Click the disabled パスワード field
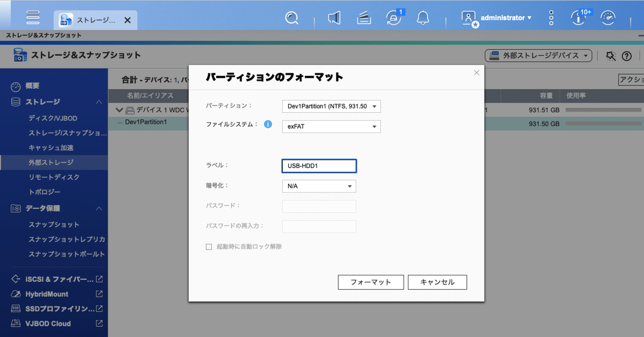Image resolution: width=644 pixels, height=337 pixels. tap(319, 206)
